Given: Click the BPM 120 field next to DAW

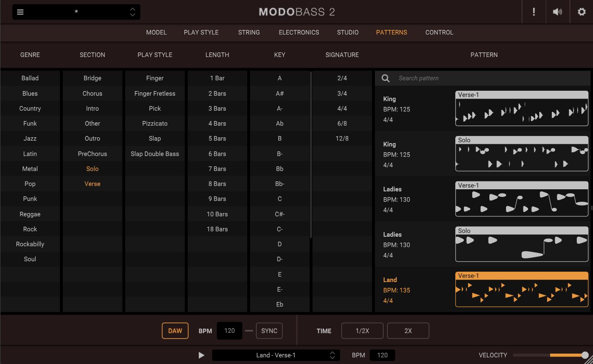Looking at the screenshot, I should point(230,331).
